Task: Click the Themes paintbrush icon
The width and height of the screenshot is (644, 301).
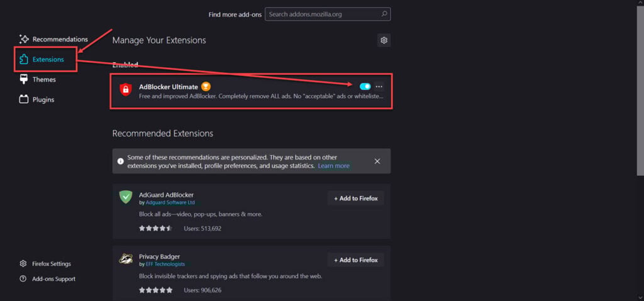Action: tap(24, 79)
